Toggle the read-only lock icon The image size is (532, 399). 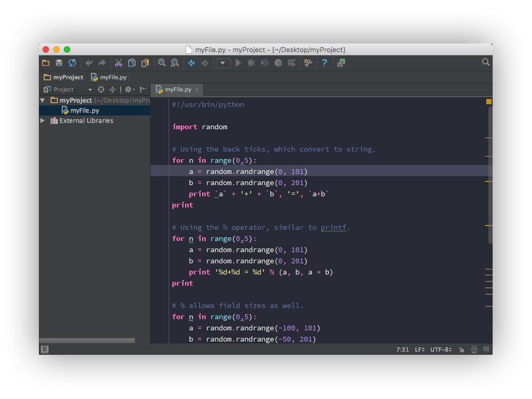[x=461, y=350]
